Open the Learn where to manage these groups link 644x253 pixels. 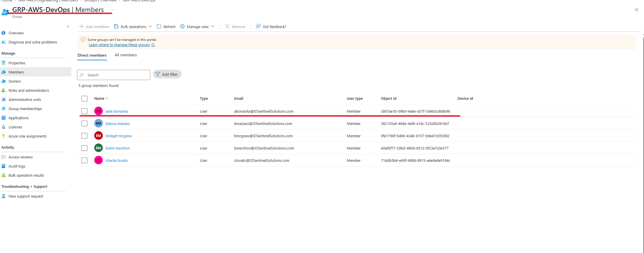(x=119, y=45)
